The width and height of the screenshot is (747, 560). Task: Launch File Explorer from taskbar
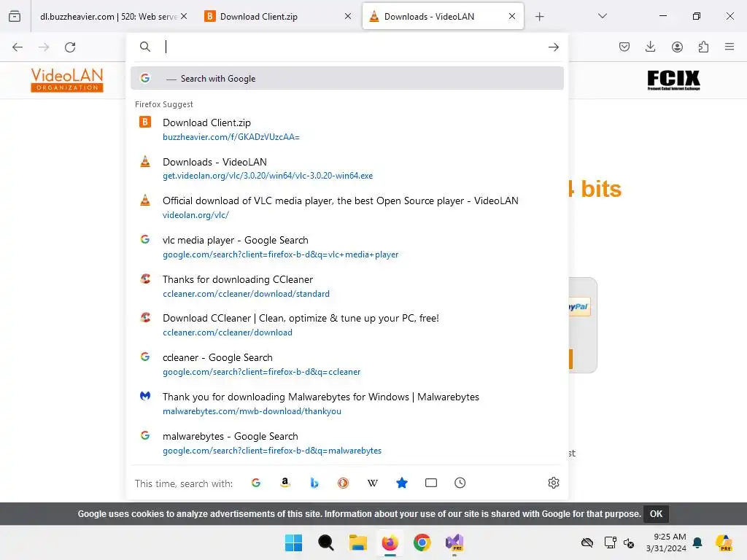point(357,542)
